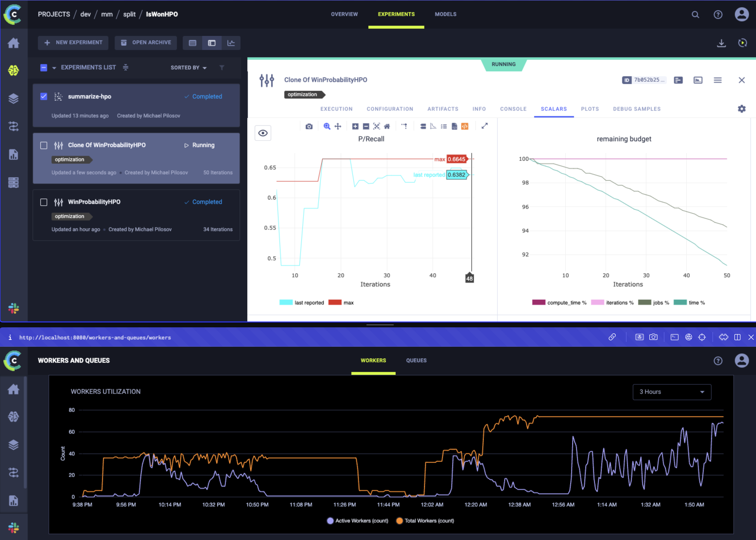The height and width of the screenshot is (540, 756).
Task: Click the NEW EXPERIMENT button
Action: [73, 42]
